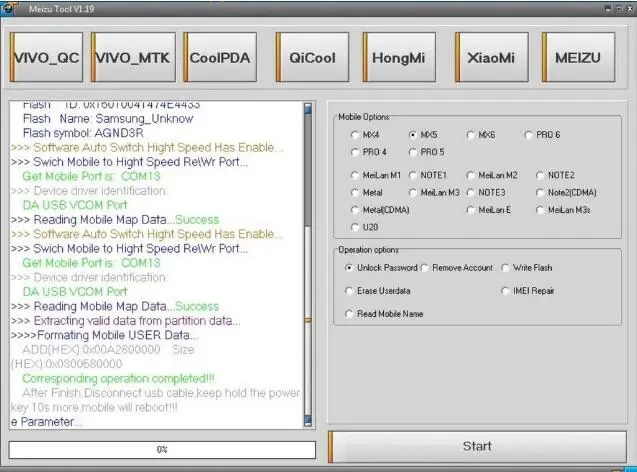Choose the MeiLan M3 model

[434, 193]
